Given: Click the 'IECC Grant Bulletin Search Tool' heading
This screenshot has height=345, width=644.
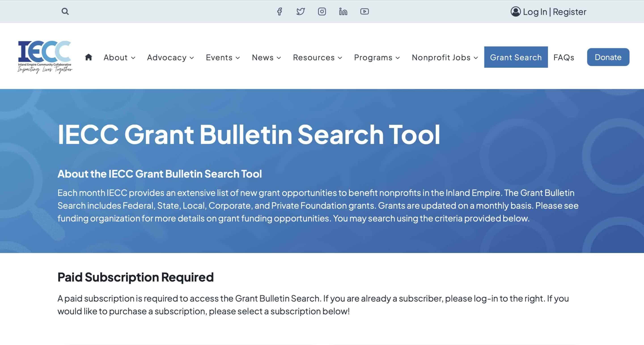Looking at the screenshot, I should 249,134.
